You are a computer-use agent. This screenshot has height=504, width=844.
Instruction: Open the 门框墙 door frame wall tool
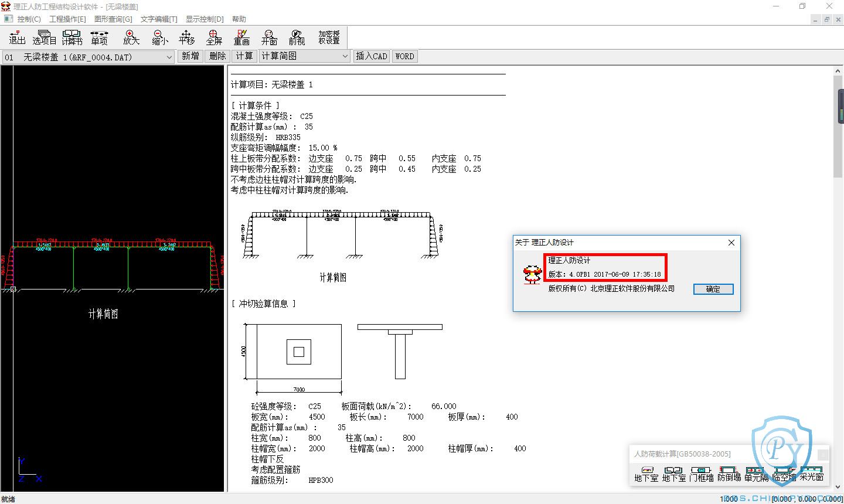click(x=702, y=474)
